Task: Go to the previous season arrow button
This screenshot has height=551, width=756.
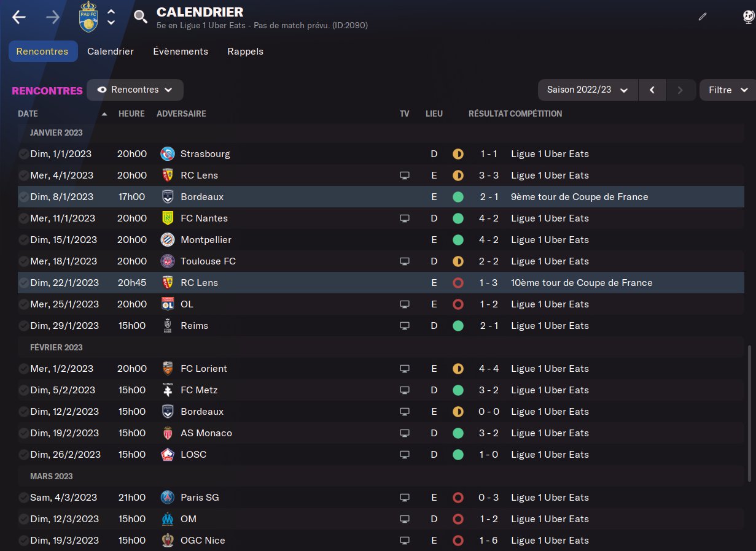Action: [652, 90]
